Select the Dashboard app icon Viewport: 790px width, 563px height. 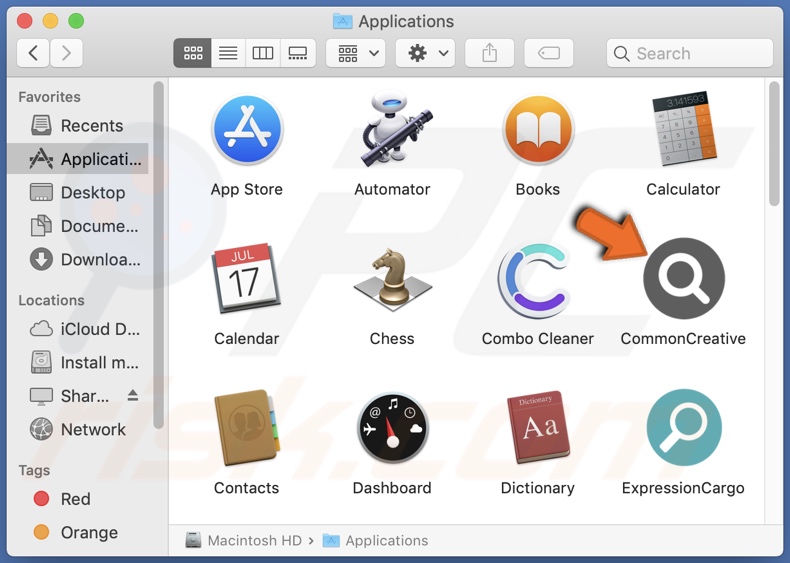click(392, 428)
